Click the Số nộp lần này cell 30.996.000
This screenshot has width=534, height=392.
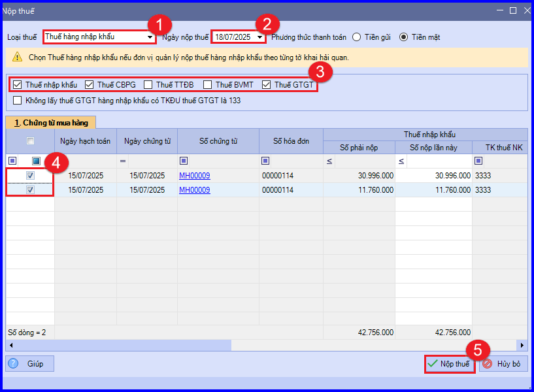click(433, 176)
